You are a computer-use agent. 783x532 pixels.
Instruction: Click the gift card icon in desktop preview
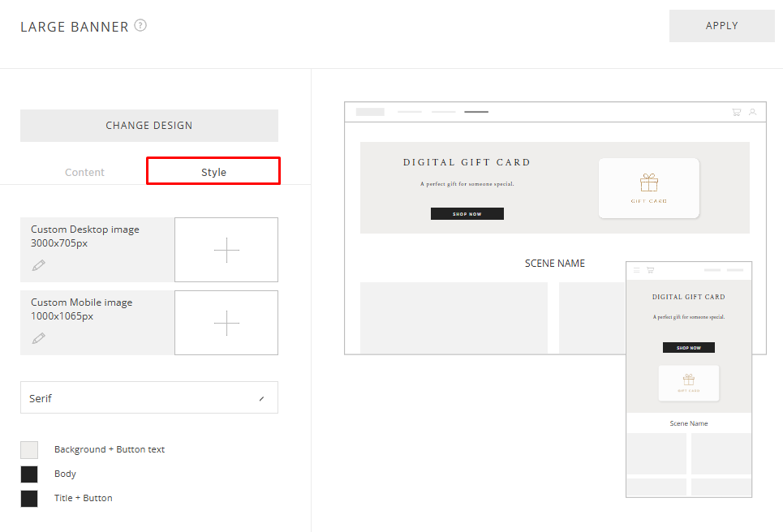pos(648,182)
